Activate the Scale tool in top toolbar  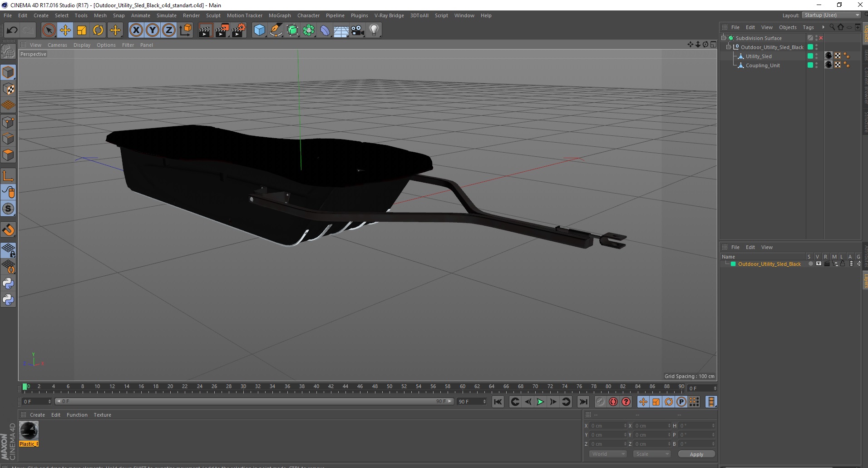tap(82, 30)
